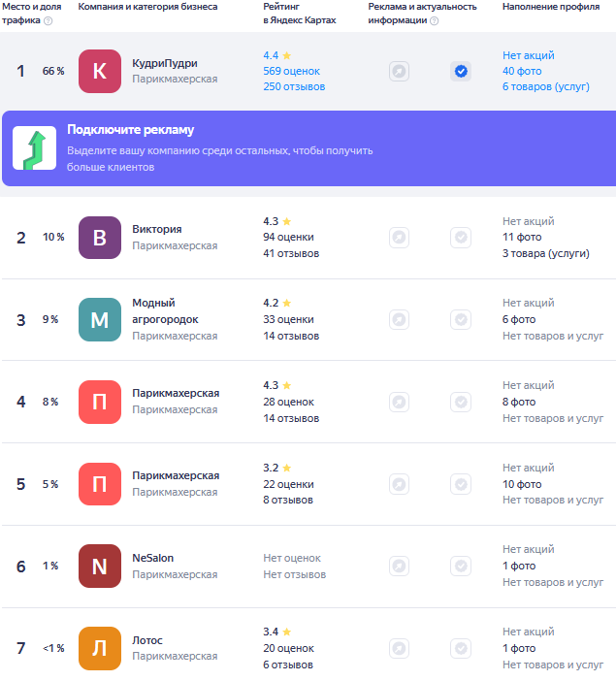616x681 pixels.
Task: Click the '8 фото' text
Action: [519, 403]
